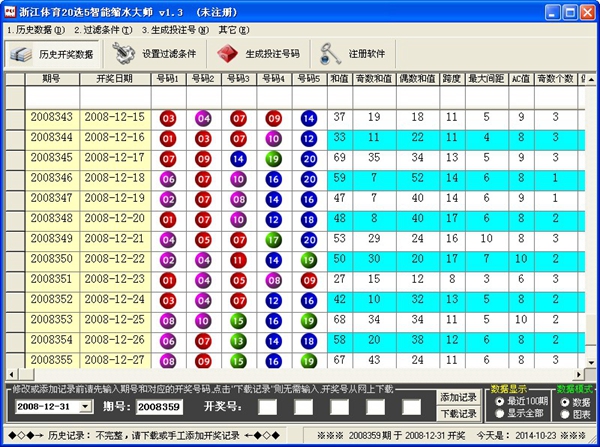This screenshot has width=600, height=447.
Task: Click the 奇数和值 column header
Action: pyautogui.click(x=375, y=79)
